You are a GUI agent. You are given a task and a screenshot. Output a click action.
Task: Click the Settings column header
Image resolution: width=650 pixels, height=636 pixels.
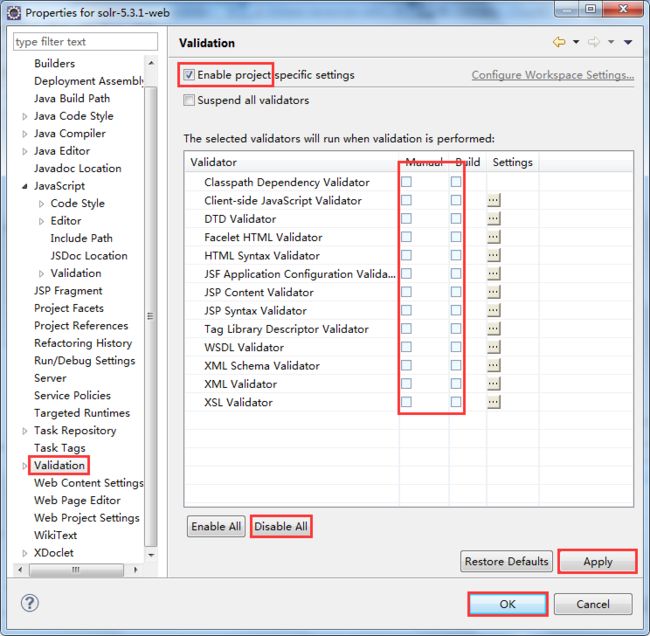512,162
